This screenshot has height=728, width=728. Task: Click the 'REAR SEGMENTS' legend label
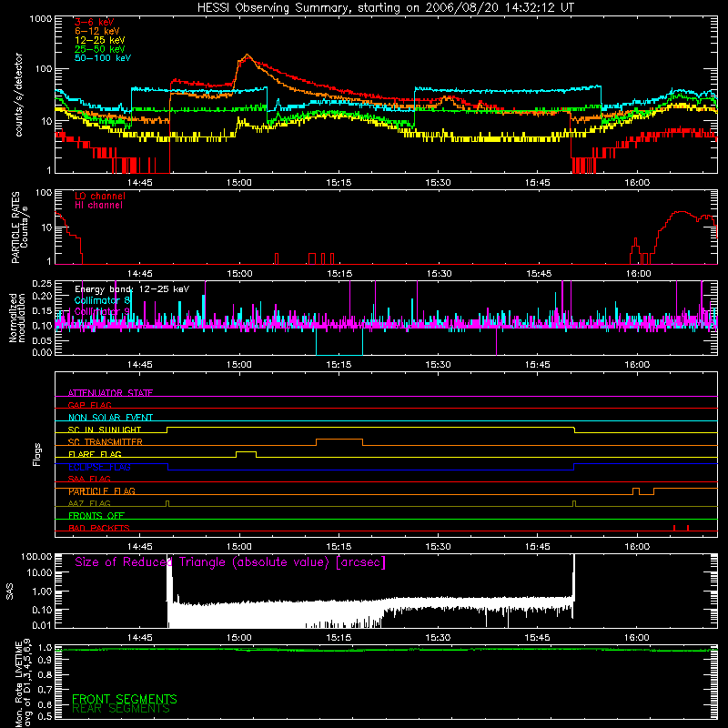[x=121, y=708]
